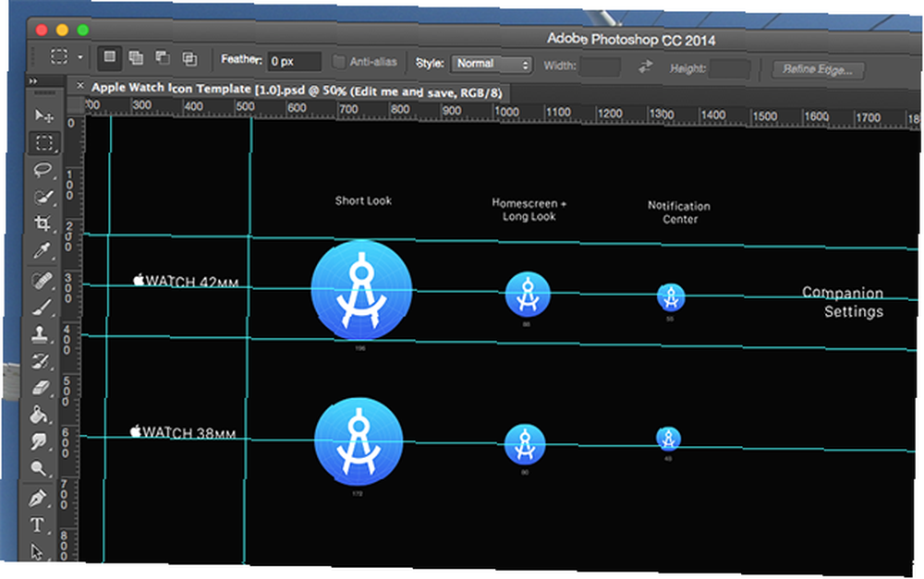Screen dimensions: 924x579
Task: Click the "WATCH 42MM" row label
Action: (186, 281)
